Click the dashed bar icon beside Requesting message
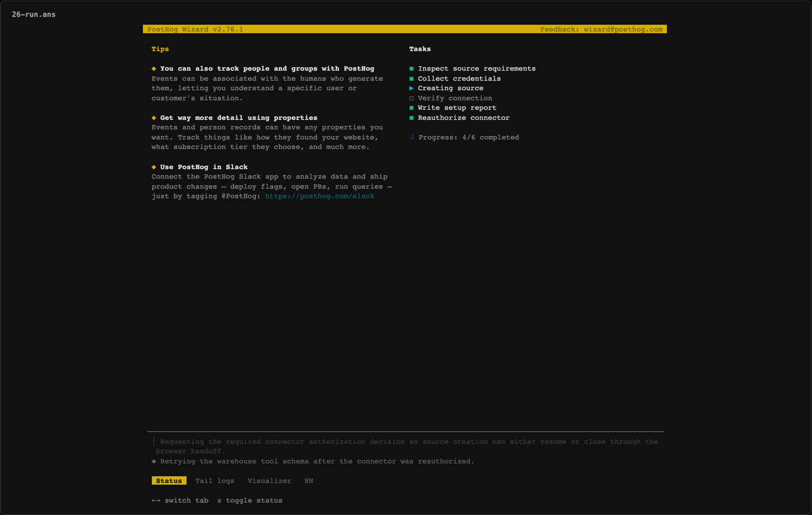This screenshot has width=812, height=515. 154,442
